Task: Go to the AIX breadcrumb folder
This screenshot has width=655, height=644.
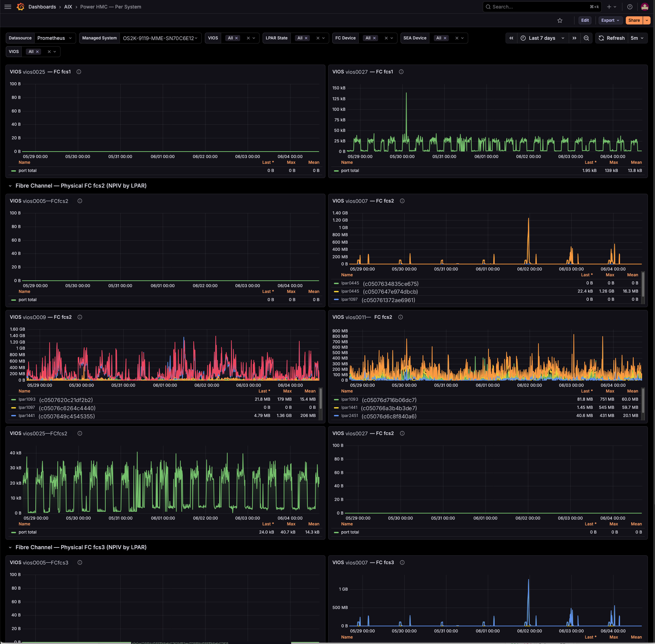Action: (68, 7)
